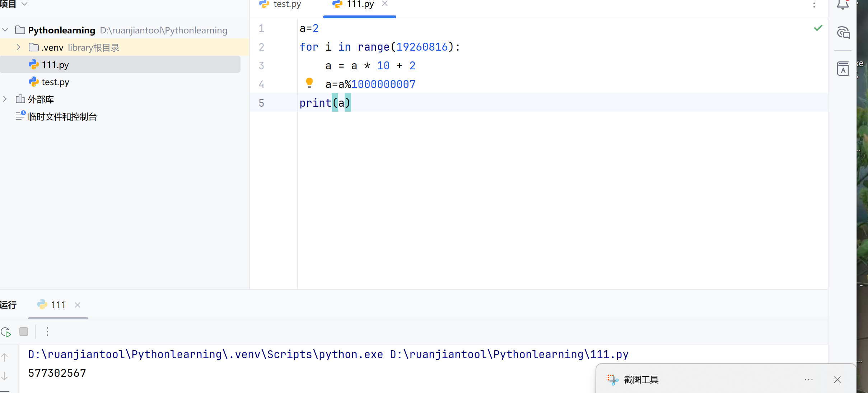Open the 项目 view dropdown

click(24, 4)
